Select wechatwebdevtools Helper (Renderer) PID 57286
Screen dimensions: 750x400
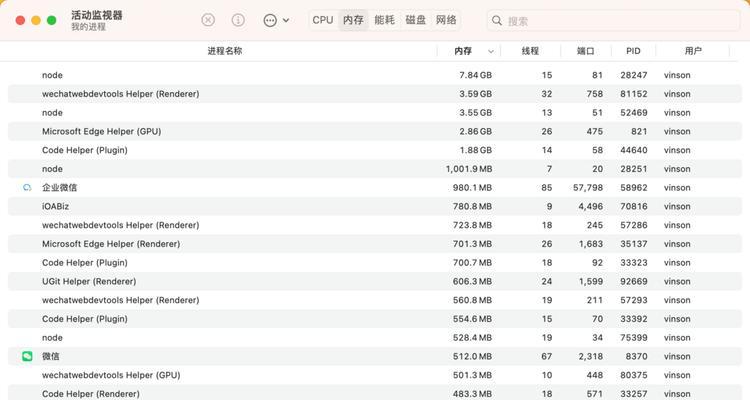[x=375, y=225]
